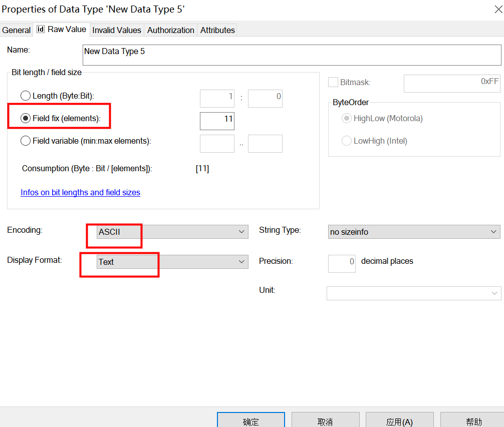This screenshot has height=427, width=504.
Task: Click the Field variable maximum field
Action: point(265,144)
